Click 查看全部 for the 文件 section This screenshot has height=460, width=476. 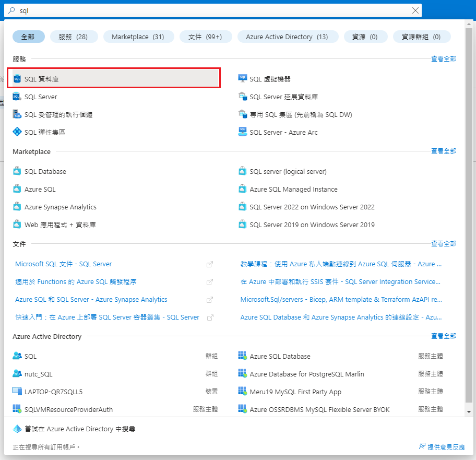(443, 243)
